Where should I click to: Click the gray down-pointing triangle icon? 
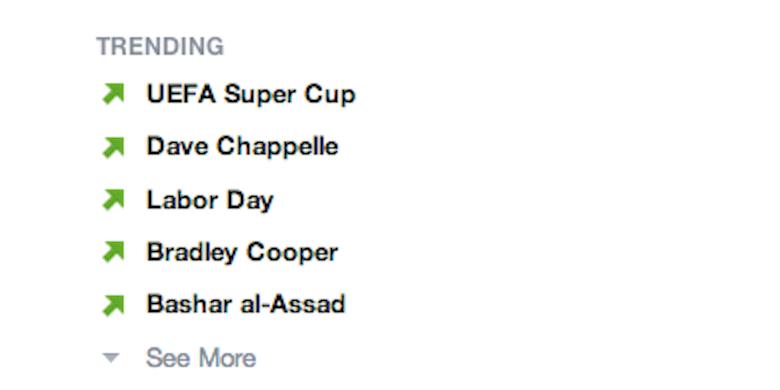click(111, 358)
